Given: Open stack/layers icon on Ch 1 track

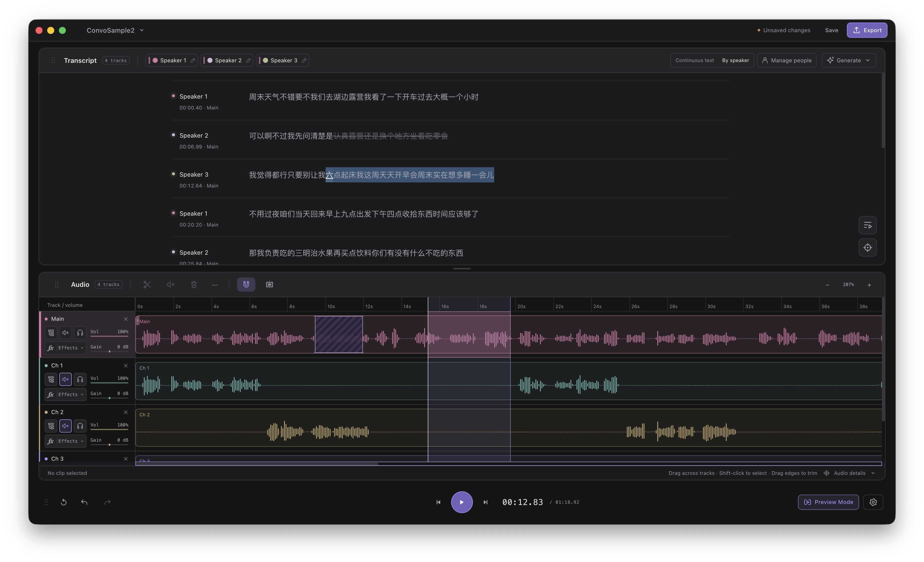Looking at the screenshot, I should (51, 380).
